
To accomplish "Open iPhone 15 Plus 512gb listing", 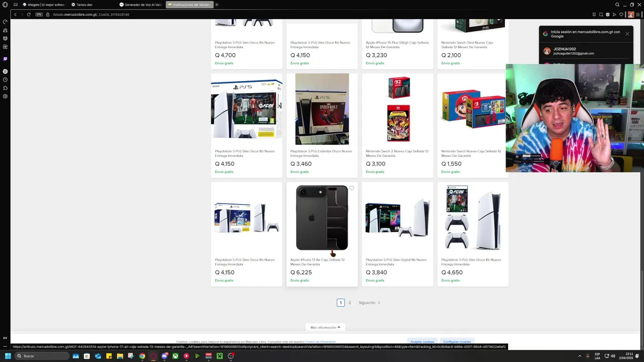I will point(397,44).
